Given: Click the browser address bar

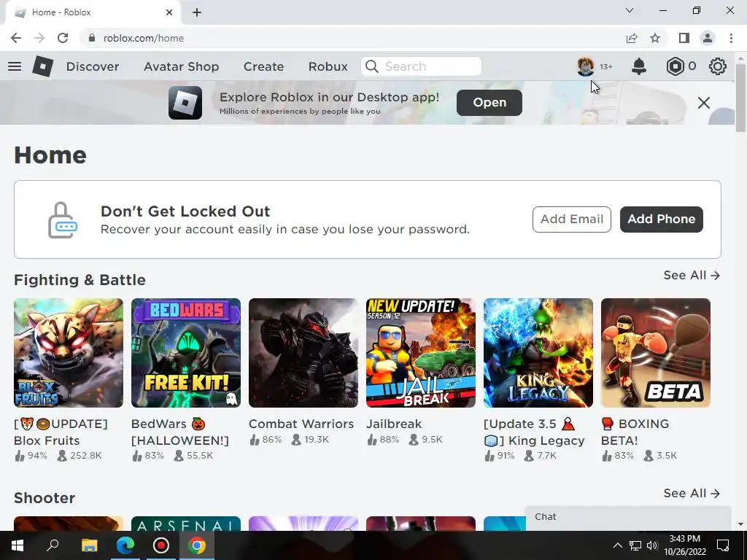Looking at the screenshot, I should pyautogui.click(x=352, y=38).
